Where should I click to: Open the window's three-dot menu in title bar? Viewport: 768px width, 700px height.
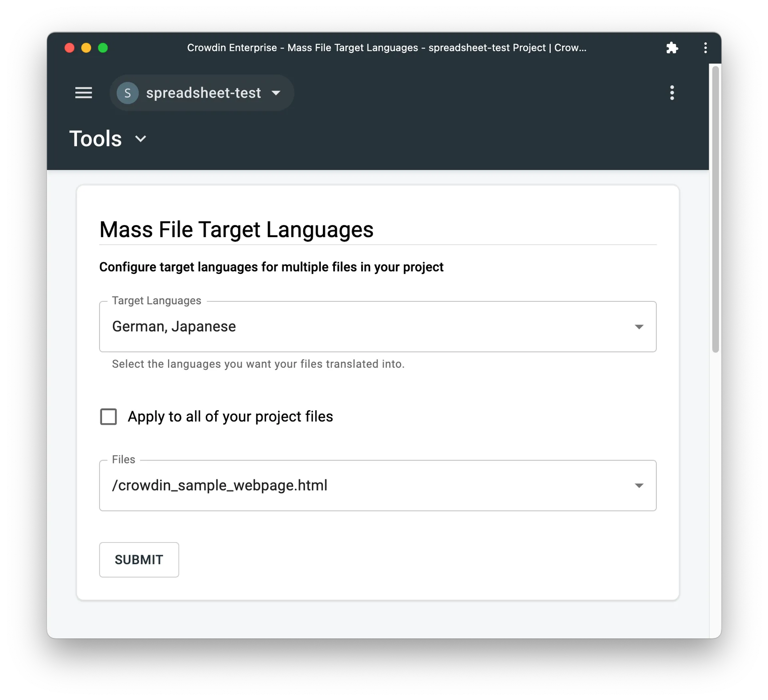click(x=705, y=48)
